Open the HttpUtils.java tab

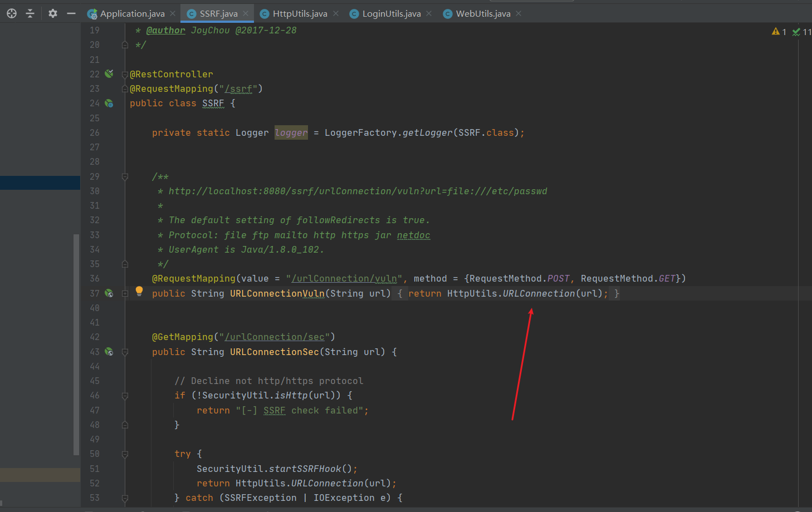[300, 13]
